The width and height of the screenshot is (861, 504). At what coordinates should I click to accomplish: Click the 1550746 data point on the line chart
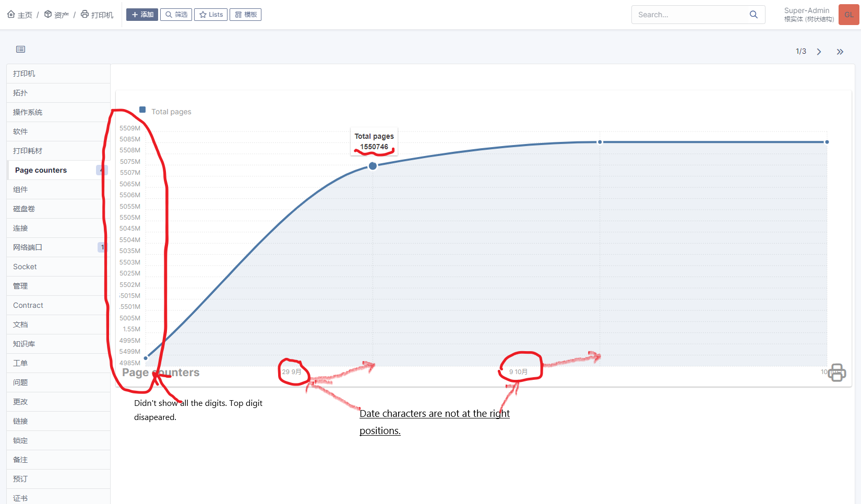[373, 165]
